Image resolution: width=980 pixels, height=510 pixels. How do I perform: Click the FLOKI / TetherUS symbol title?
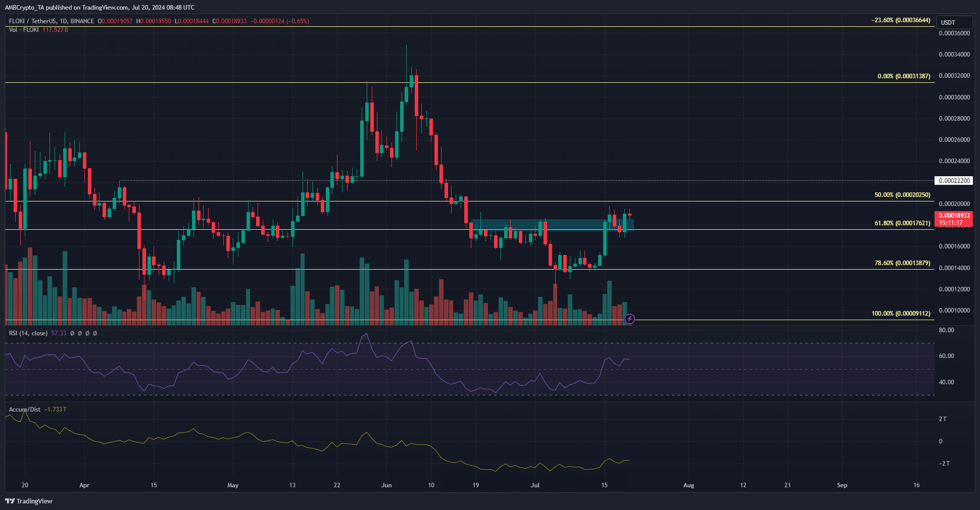tap(52, 21)
